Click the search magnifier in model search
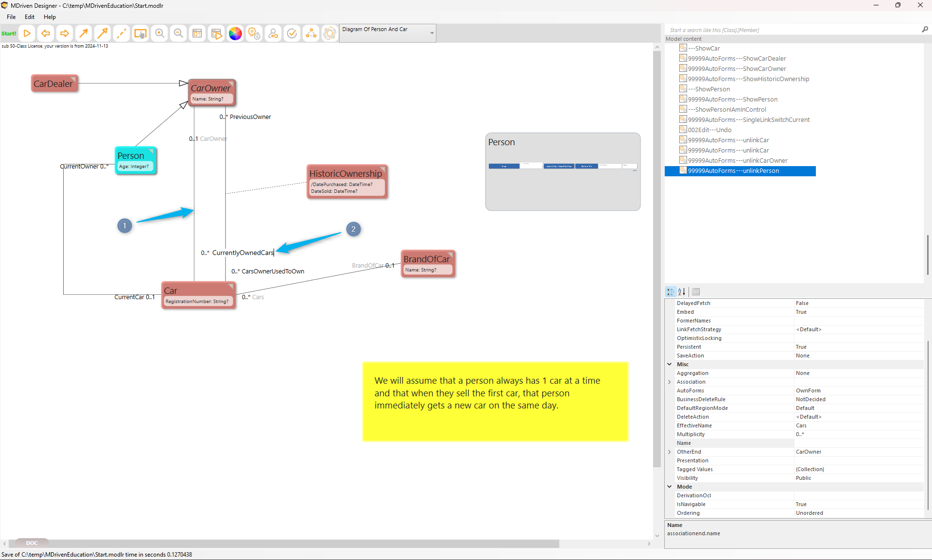Viewport: 932px width, 560px height. pyautogui.click(x=925, y=30)
